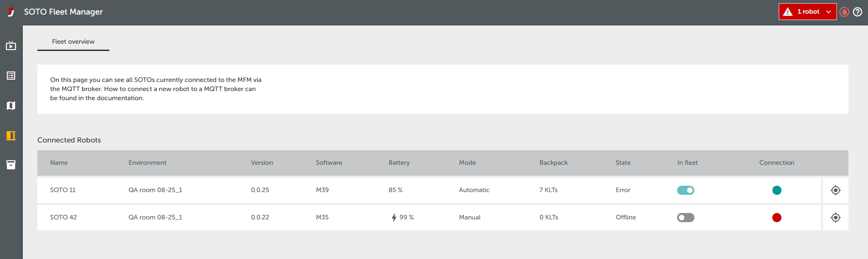Viewport: 868px width, 259px height.
Task: Enable In fleet toggle for SOTO 42
Action: (x=685, y=218)
